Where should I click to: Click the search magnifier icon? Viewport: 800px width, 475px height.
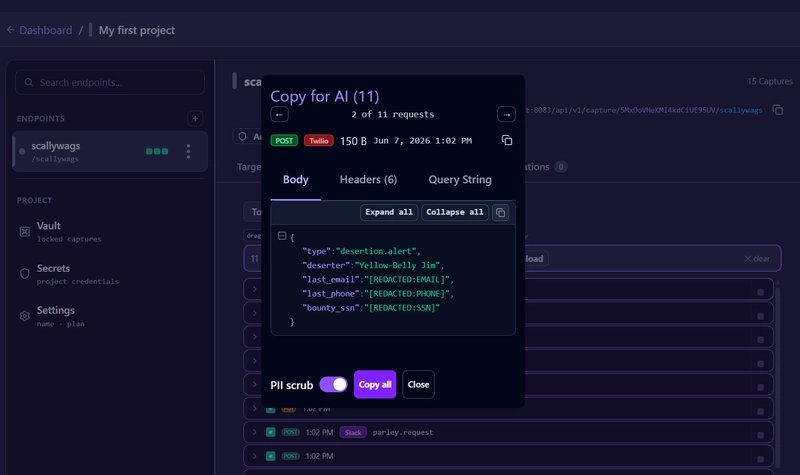click(x=29, y=82)
